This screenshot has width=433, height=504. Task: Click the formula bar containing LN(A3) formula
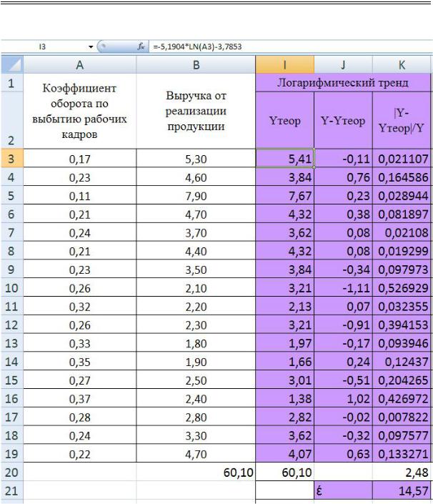pos(289,46)
